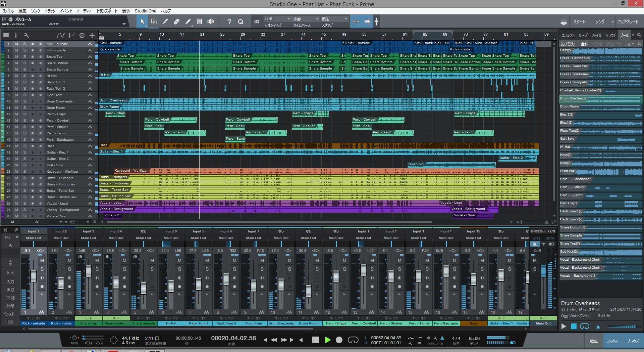Search the browser with the magnifier icon

(x=639, y=35)
